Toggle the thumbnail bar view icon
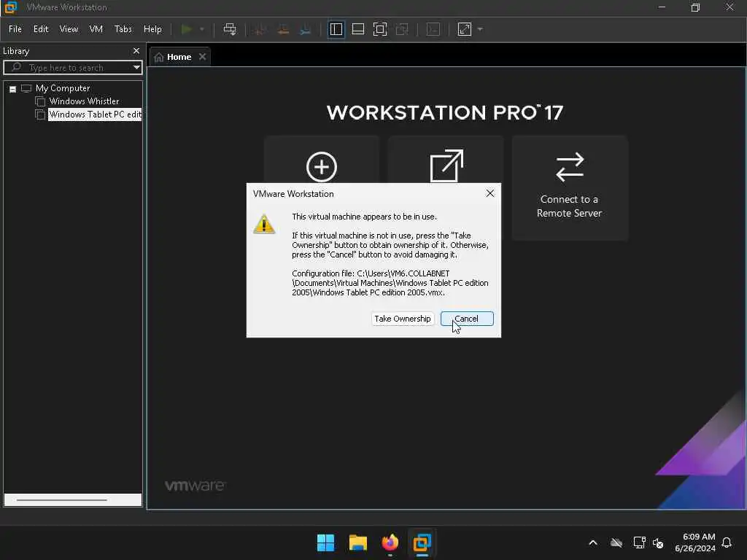Screen dimensions: 747x560 click(357, 29)
